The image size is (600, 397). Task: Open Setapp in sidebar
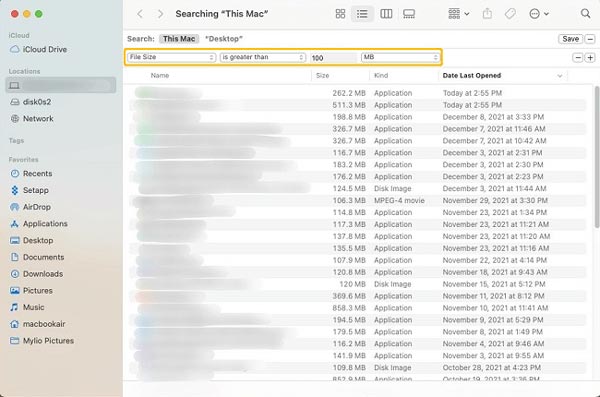click(29, 190)
